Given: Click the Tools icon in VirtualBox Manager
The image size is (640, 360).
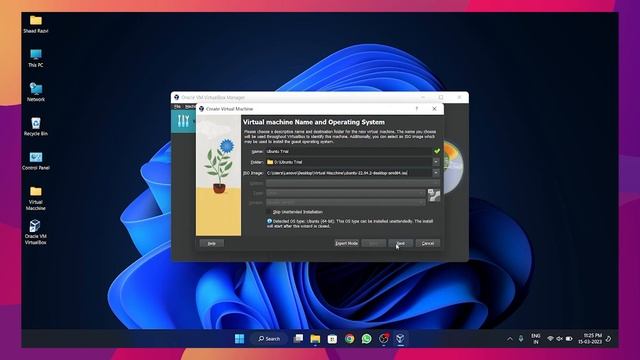Looking at the screenshot, I should (x=183, y=121).
